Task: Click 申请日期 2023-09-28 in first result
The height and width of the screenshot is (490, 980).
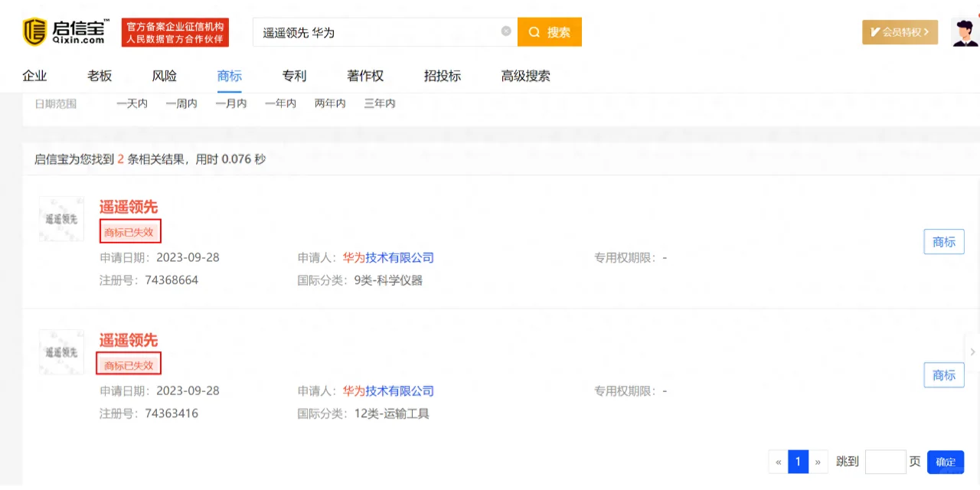Action: (x=159, y=258)
